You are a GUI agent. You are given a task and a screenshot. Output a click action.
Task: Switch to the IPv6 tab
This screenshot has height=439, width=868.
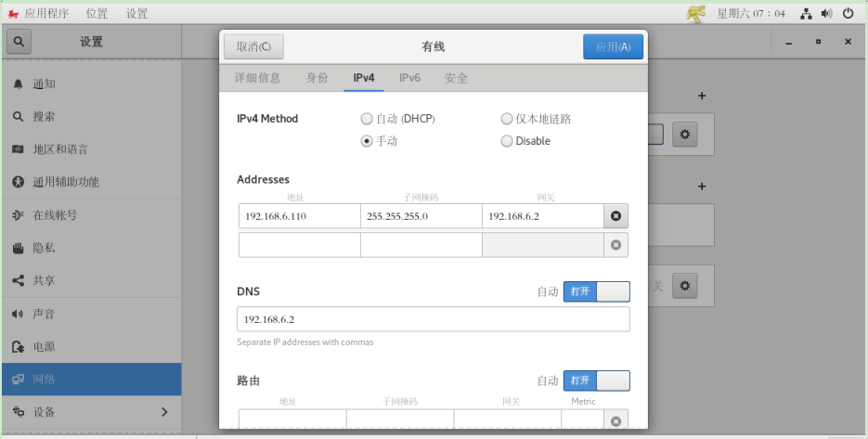409,78
